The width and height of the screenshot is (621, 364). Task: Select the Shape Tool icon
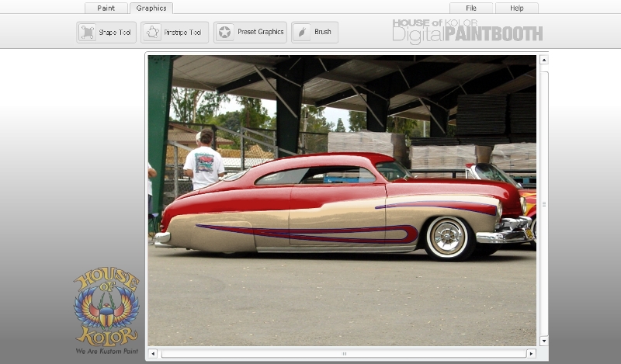88,33
